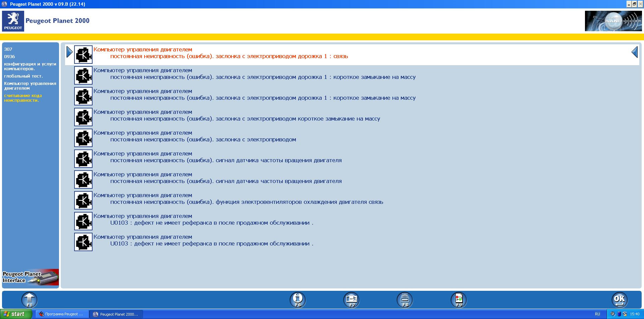Open the Windows start menu
The image size is (644, 319).
[16, 314]
